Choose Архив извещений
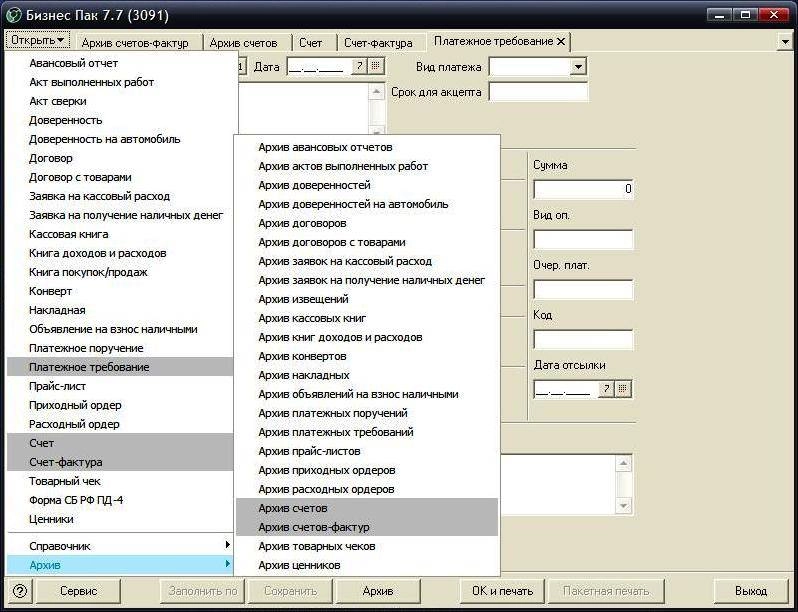The width and height of the screenshot is (798, 612). 367,299
